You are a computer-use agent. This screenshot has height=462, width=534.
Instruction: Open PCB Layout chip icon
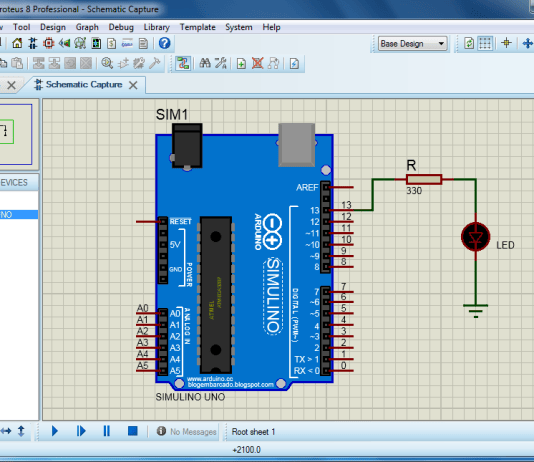[x=49, y=43]
